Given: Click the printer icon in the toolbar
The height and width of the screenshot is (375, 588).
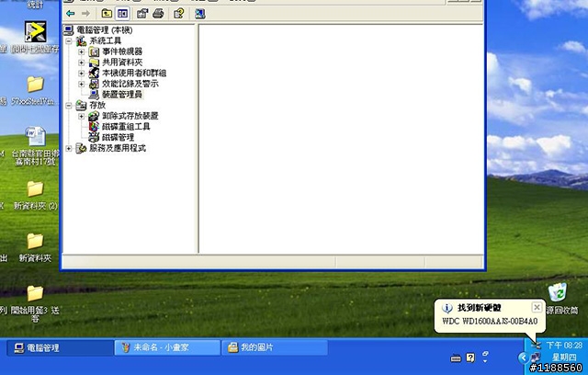Looking at the screenshot, I should (158, 14).
